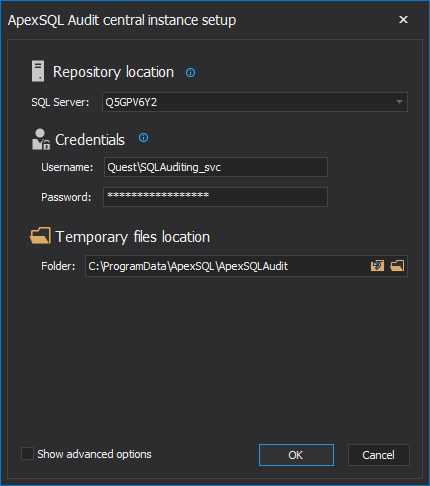The image size is (430, 486).
Task: Click the 'Folder:' label
Action: pos(58,266)
